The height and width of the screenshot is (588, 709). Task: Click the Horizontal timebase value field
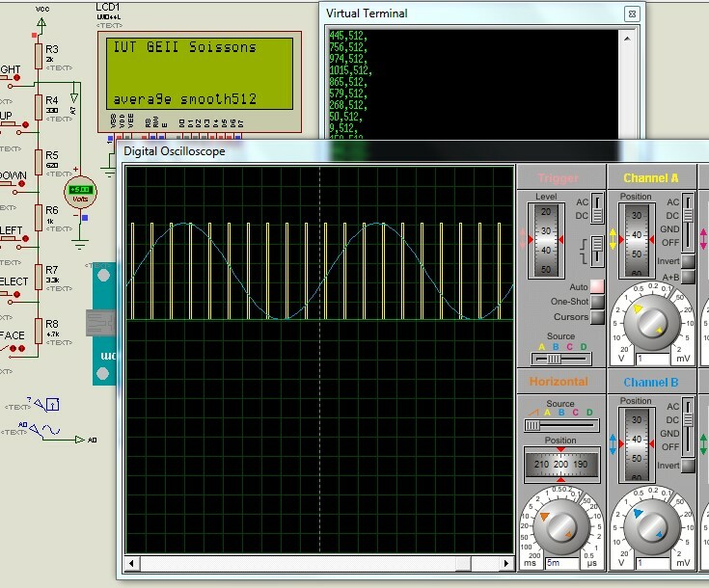(x=563, y=563)
